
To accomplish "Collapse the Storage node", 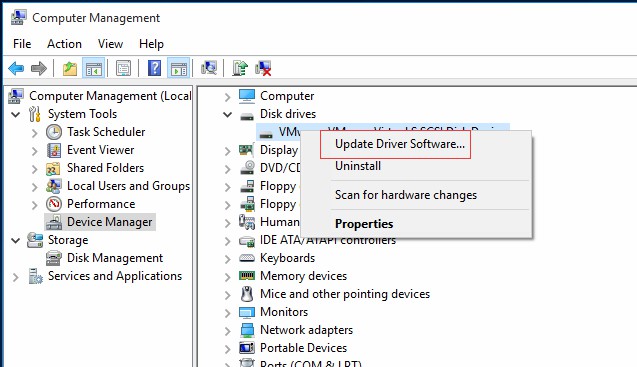I will point(16,241).
